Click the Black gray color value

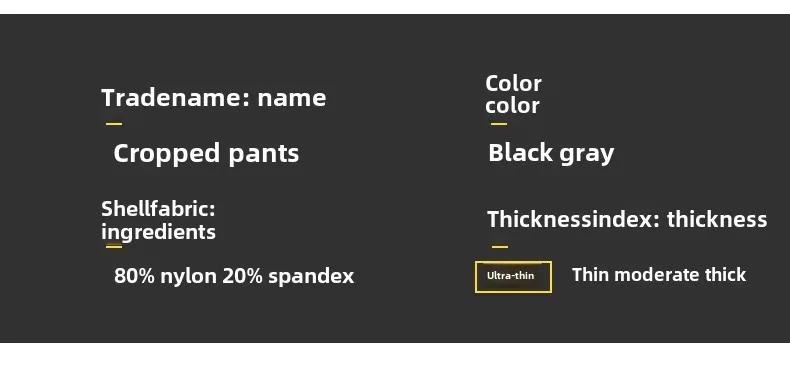click(551, 153)
